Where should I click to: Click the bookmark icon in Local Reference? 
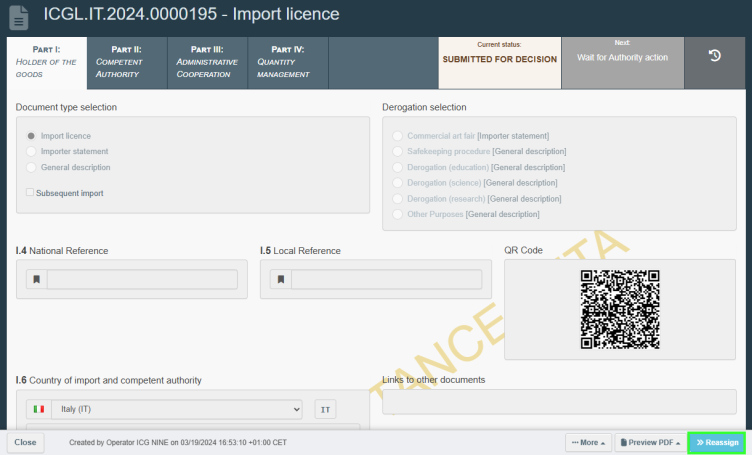(281, 279)
